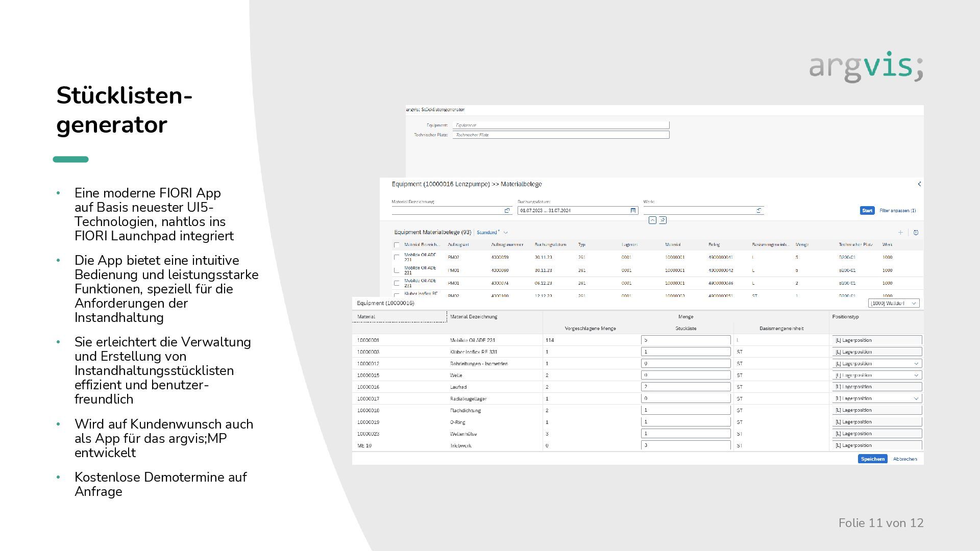Click the Equipment Materialbelege (93) table title
This screenshot has height=551, width=980.
click(433, 233)
